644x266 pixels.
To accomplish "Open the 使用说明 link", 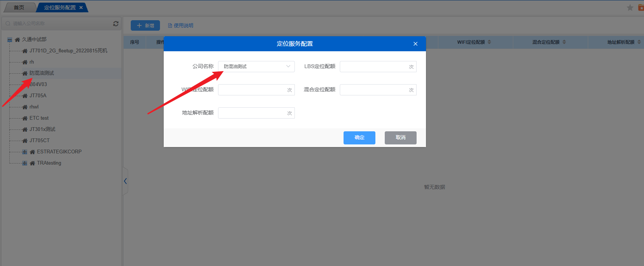I will coord(181,25).
